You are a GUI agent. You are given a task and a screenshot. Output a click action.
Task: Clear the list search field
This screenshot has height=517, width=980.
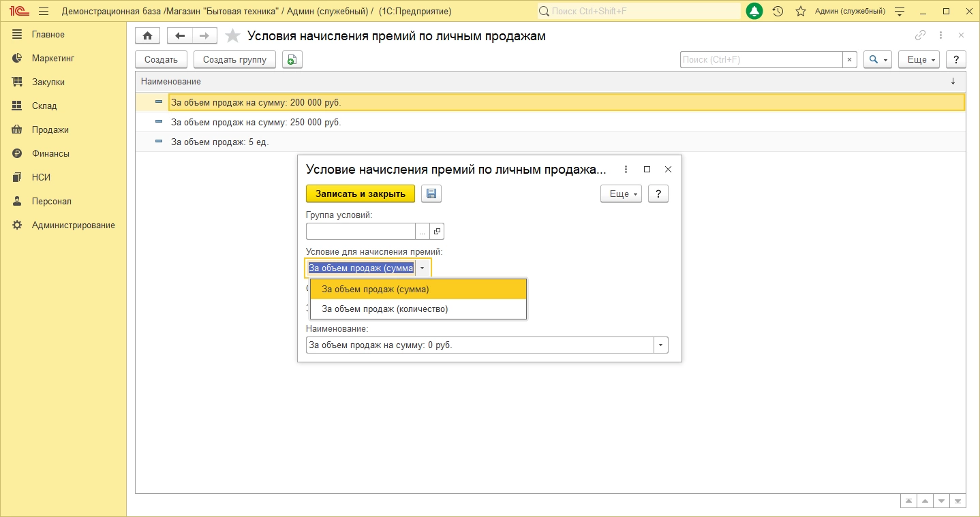point(850,60)
